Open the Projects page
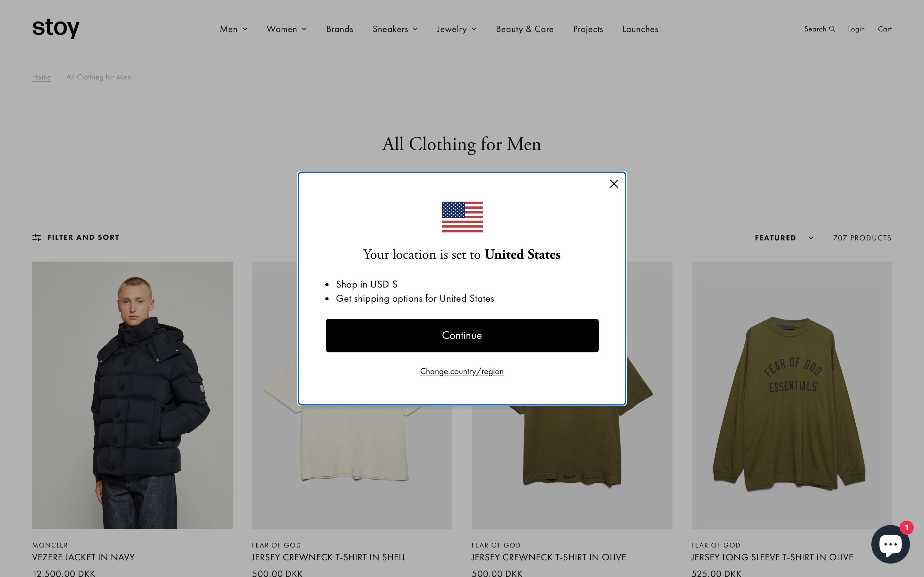Viewport: 924px width, 577px height. tap(588, 29)
